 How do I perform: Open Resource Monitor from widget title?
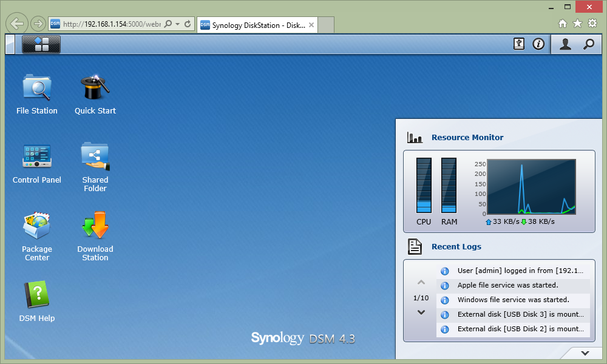pos(467,137)
